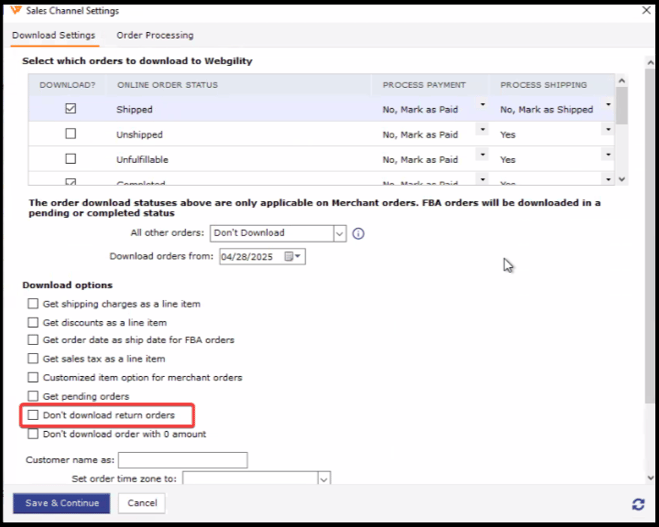Viewport: 659px width, 527px height.
Task: Check Don't download return orders
Action: (x=33, y=415)
